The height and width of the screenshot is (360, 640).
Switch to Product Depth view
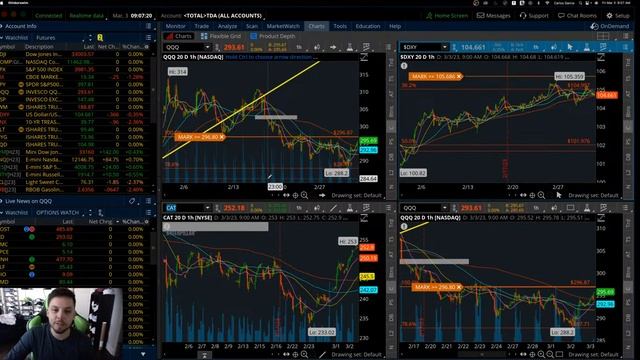[272, 36]
